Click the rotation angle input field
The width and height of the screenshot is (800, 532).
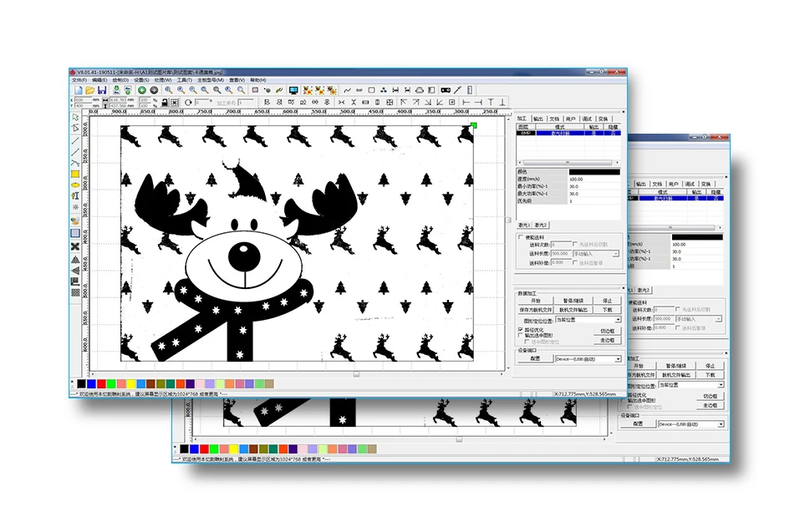[201, 103]
